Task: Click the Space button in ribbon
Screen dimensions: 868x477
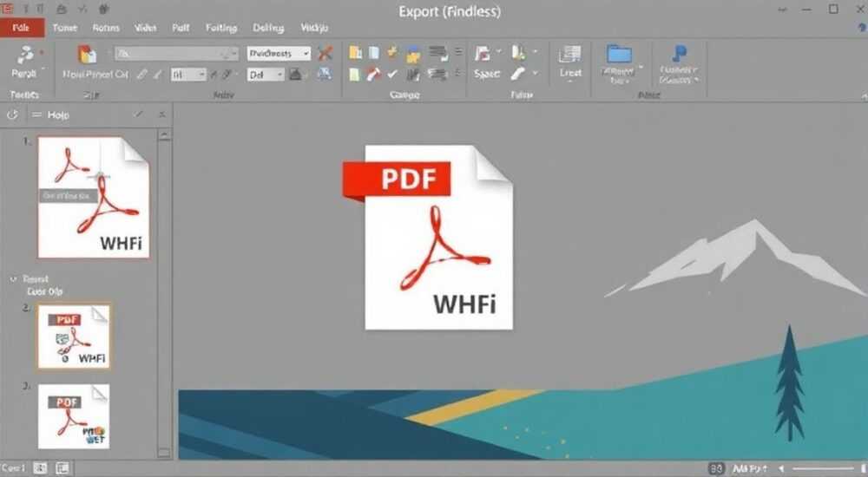Action: pyautogui.click(x=487, y=74)
